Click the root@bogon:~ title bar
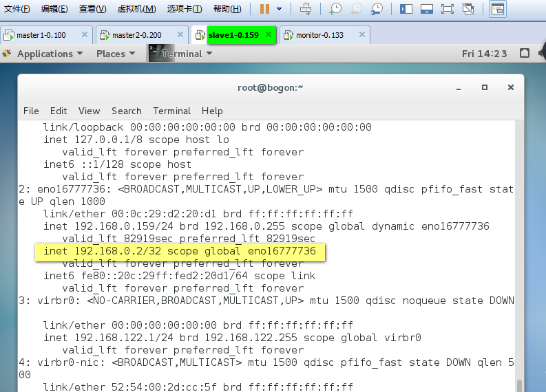Viewport: 546px width, 392px height. pos(270,88)
